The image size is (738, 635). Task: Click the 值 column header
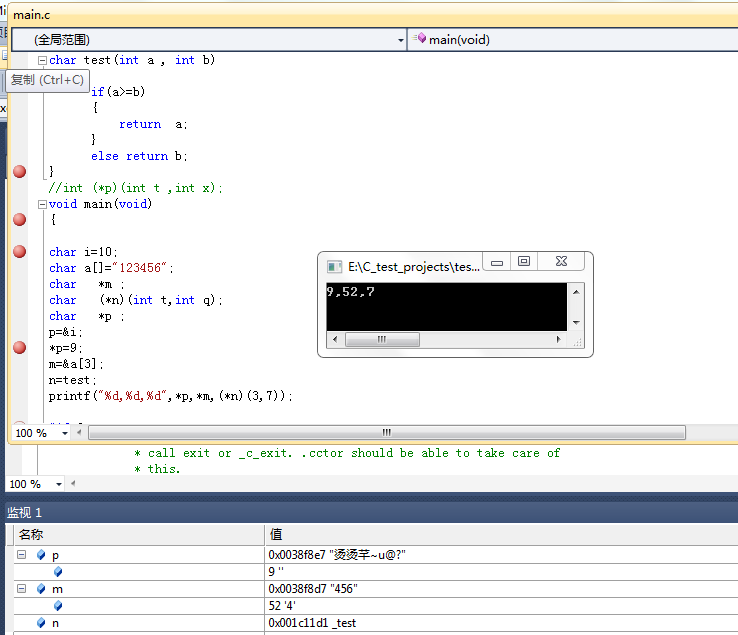click(501, 535)
